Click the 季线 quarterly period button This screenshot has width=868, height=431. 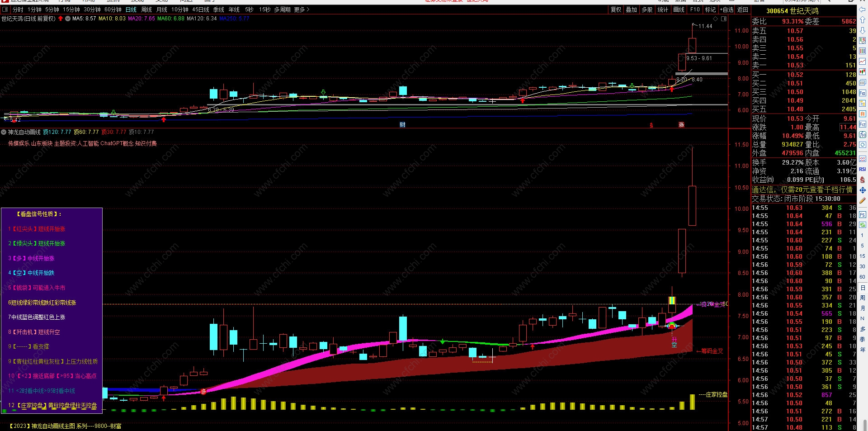tap(219, 9)
